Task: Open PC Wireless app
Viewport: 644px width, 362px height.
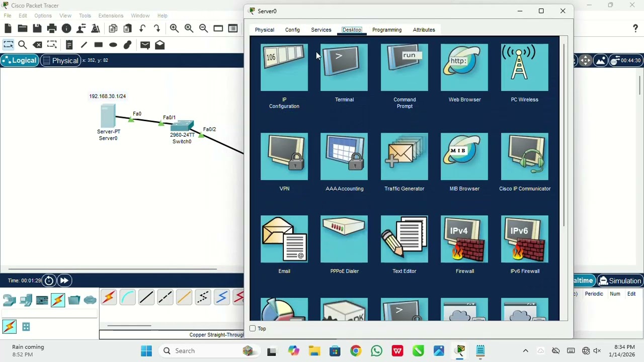Action: pyautogui.click(x=525, y=67)
